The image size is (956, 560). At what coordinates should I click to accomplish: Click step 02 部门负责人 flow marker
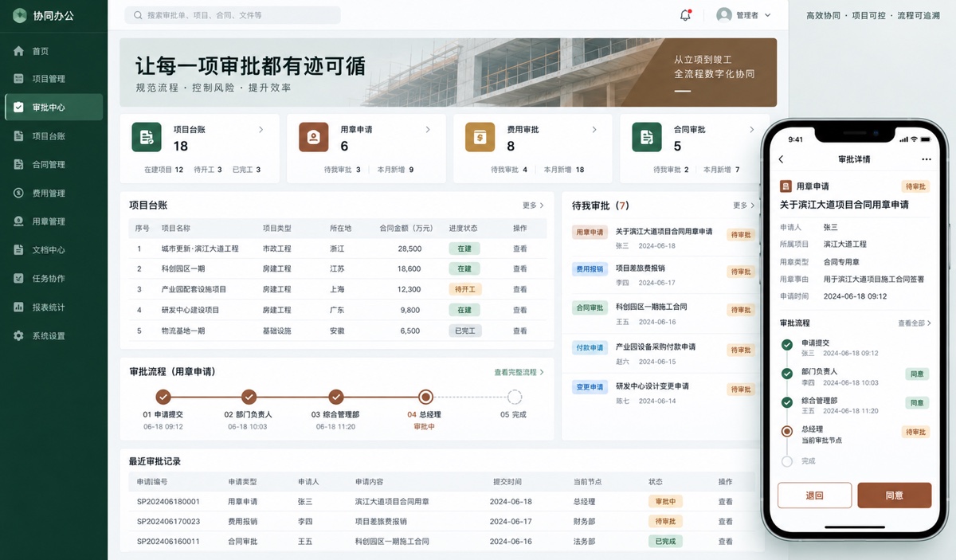pos(249,397)
